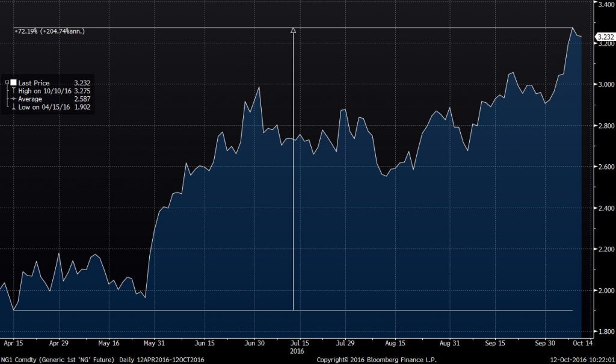Click the 3.400 price axis label
616x364 pixels.
(x=603, y=4)
